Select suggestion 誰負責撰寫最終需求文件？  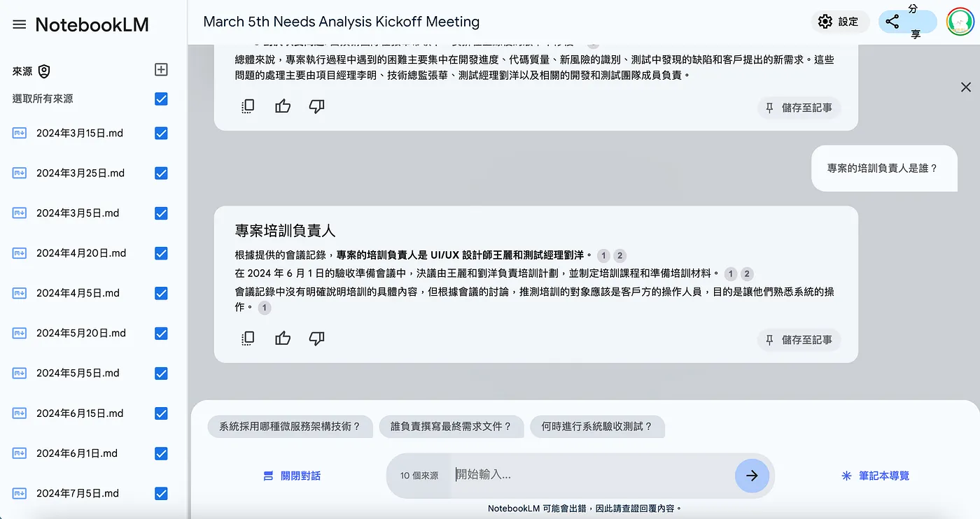tap(451, 426)
